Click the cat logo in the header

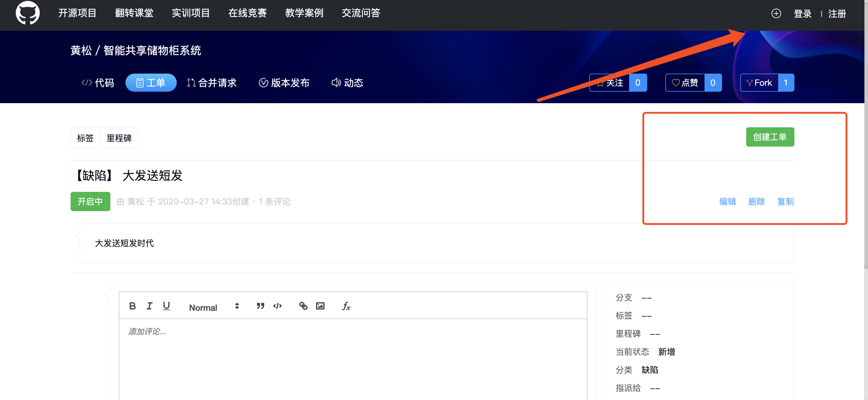(x=28, y=13)
